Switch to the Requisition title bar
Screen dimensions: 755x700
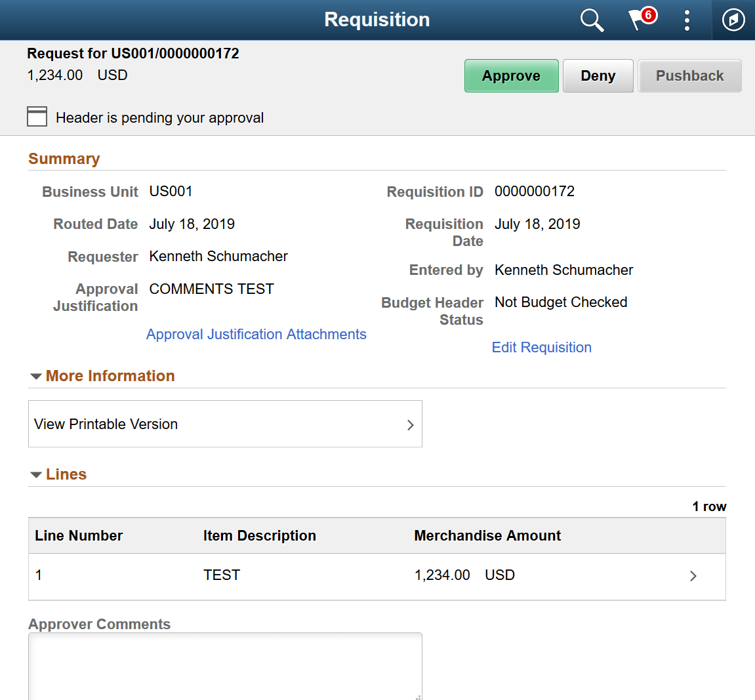377,20
